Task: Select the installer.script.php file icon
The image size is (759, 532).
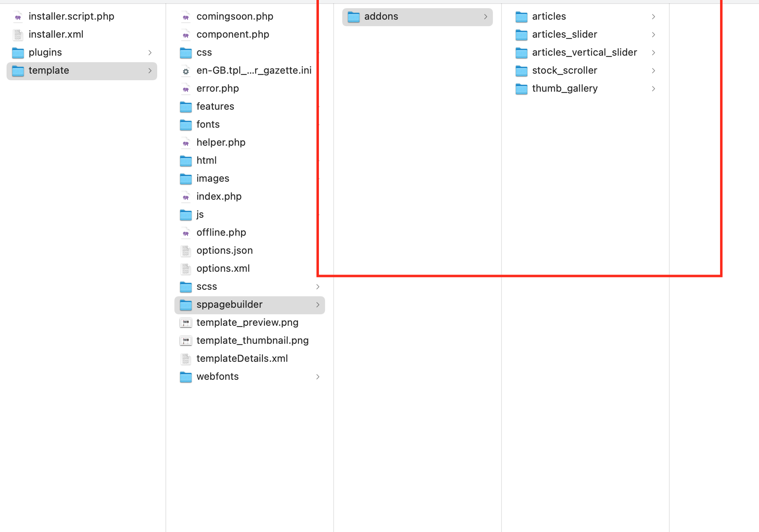Action: 18,16
